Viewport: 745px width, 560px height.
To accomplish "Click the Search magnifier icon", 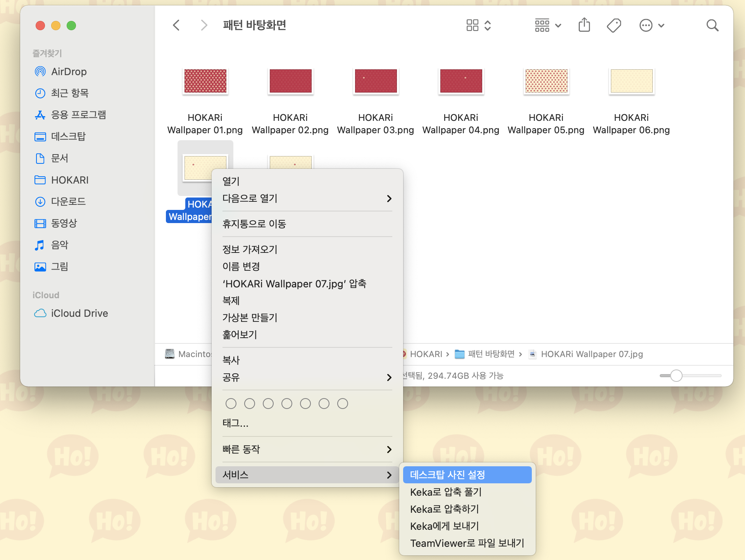I will coord(712,26).
